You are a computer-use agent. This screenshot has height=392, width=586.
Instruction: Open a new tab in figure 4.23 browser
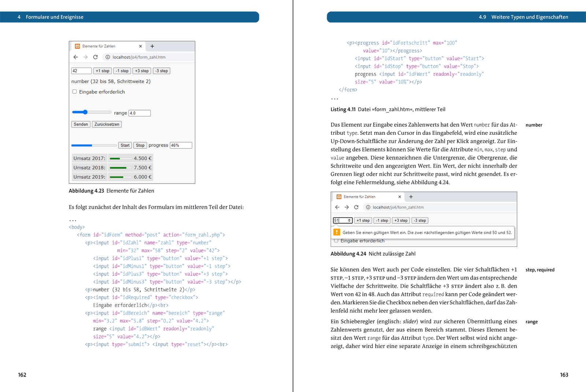pyautogui.click(x=152, y=46)
